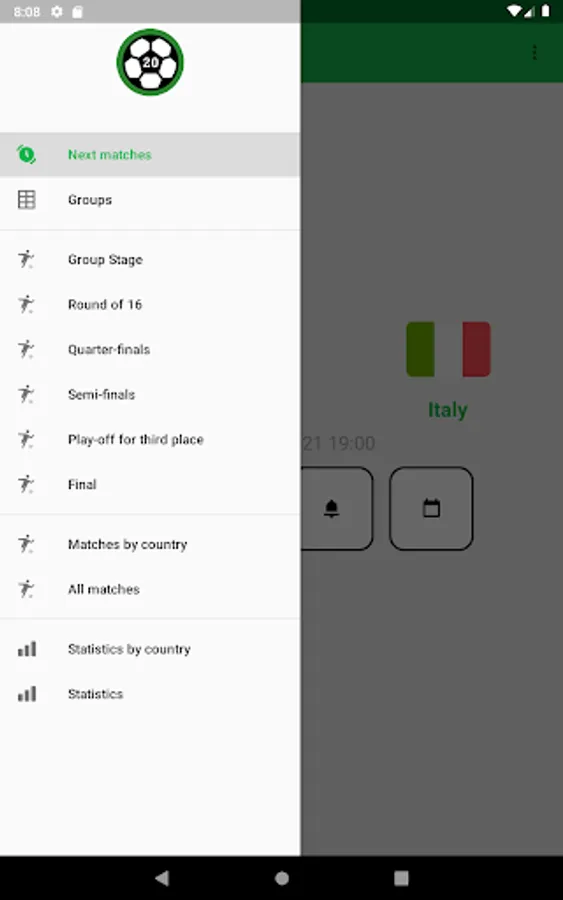Screen dimensions: 563x900
Task: Go to Semi-finals matches
Action: (x=150, y=394)
